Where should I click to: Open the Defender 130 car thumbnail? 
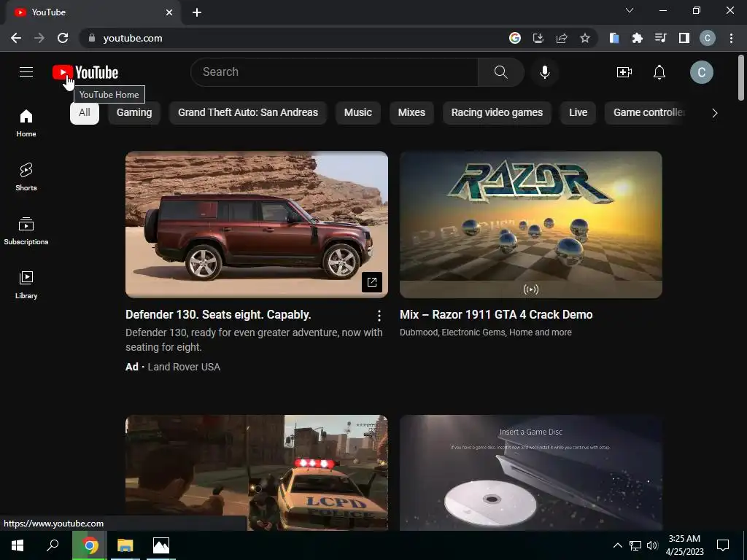256,225
